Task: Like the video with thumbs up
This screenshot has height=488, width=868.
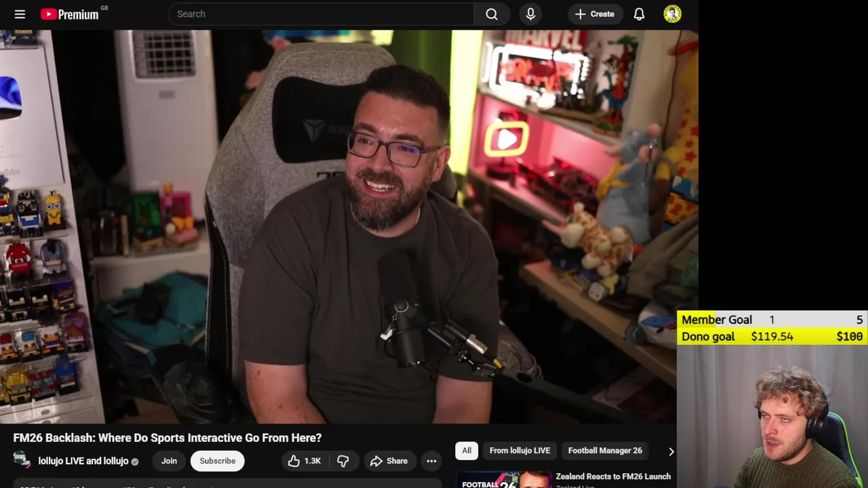Action: [304, 461]
